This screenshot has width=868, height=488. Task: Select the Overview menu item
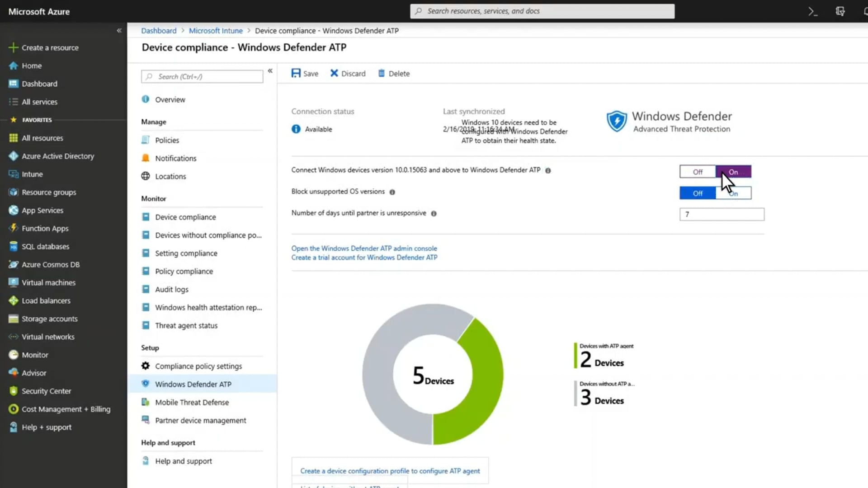(x=170, y=99)
